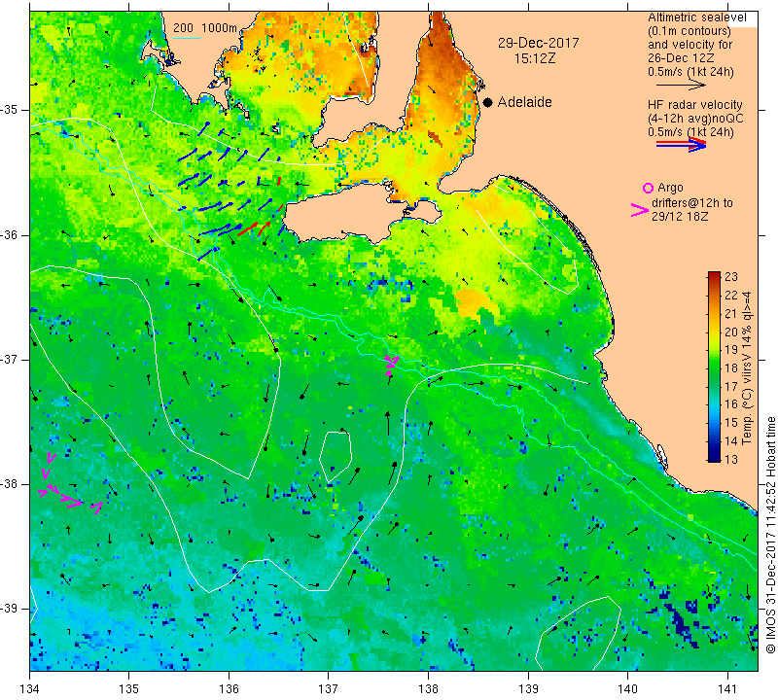This screenshot has height=700, width=778.
Task: Click the 138 longitude axis label
Action: [x=428, y=689]
